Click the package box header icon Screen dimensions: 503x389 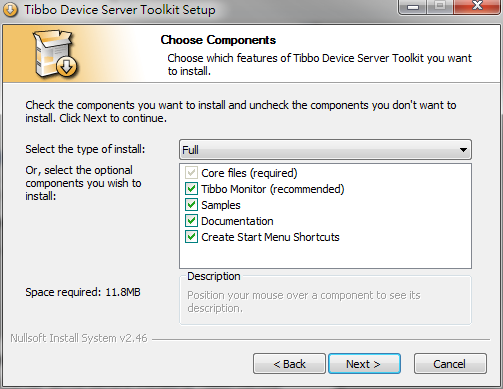55,54
